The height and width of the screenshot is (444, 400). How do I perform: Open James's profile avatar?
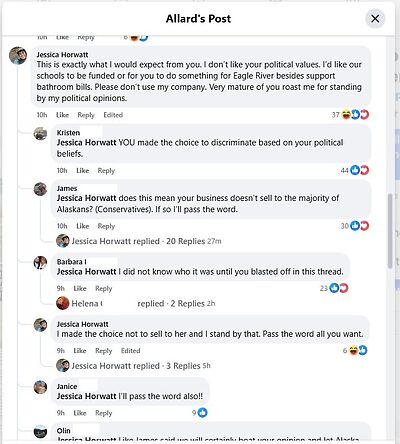40,189
